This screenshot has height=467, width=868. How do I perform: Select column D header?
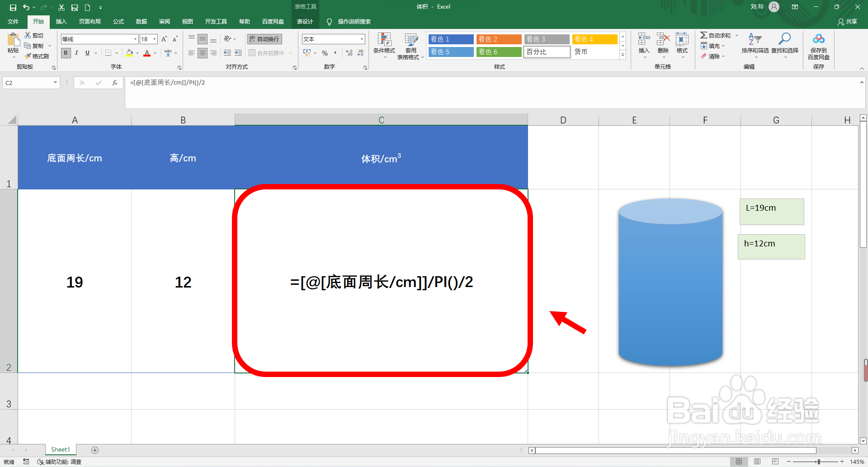coord(563,120)
